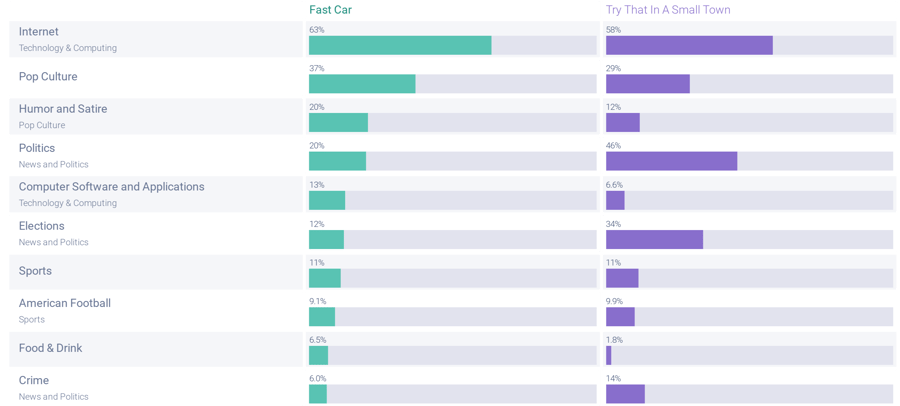Click the purple 14% Crime bar
The width and height of the screenshot is (900, 406).
pos(625,394)
